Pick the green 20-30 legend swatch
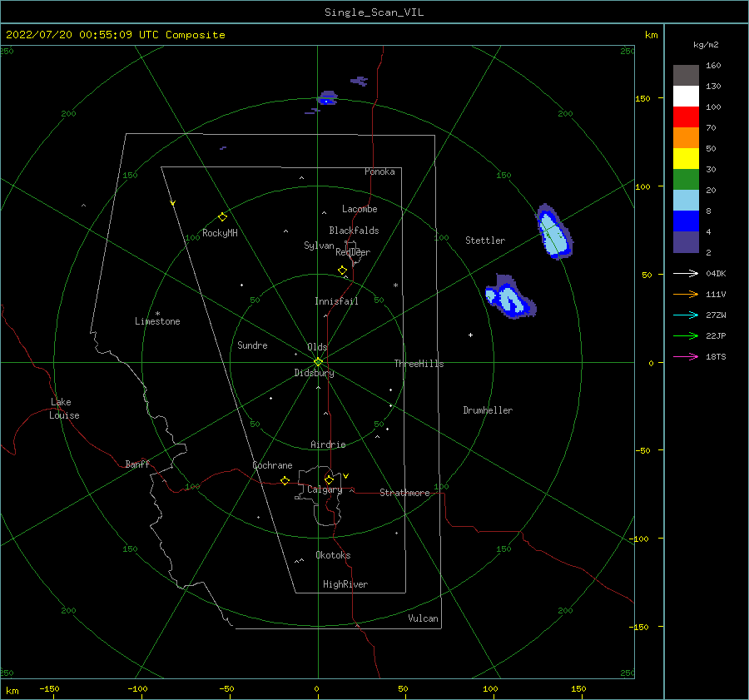This screenshot has height=700, width=749. click(686, 179)
